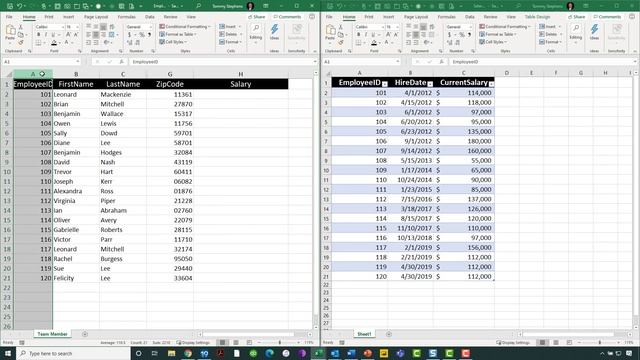This screenshot has width=640, height=360.
Task: Click Comments button in left Excel window
Action: click(x=287, y=17)
